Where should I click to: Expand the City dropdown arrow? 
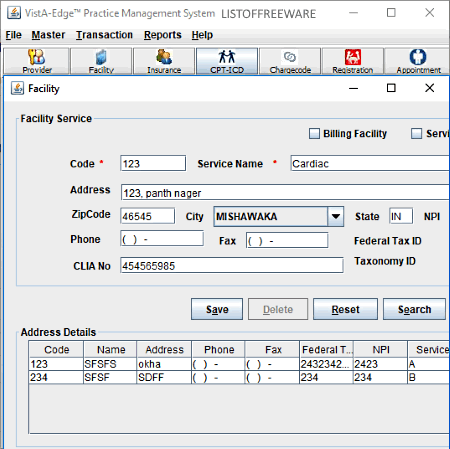tap(336, 217)
